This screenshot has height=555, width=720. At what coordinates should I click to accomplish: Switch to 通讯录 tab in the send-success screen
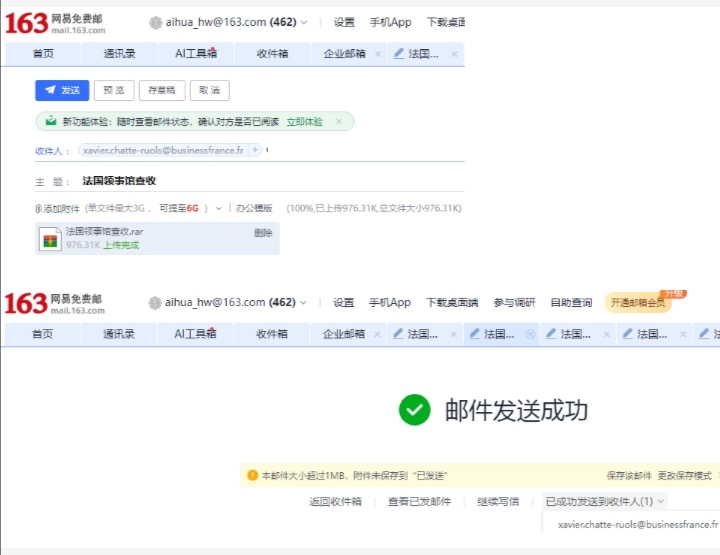pyautogui.click(x=118, y=334)
